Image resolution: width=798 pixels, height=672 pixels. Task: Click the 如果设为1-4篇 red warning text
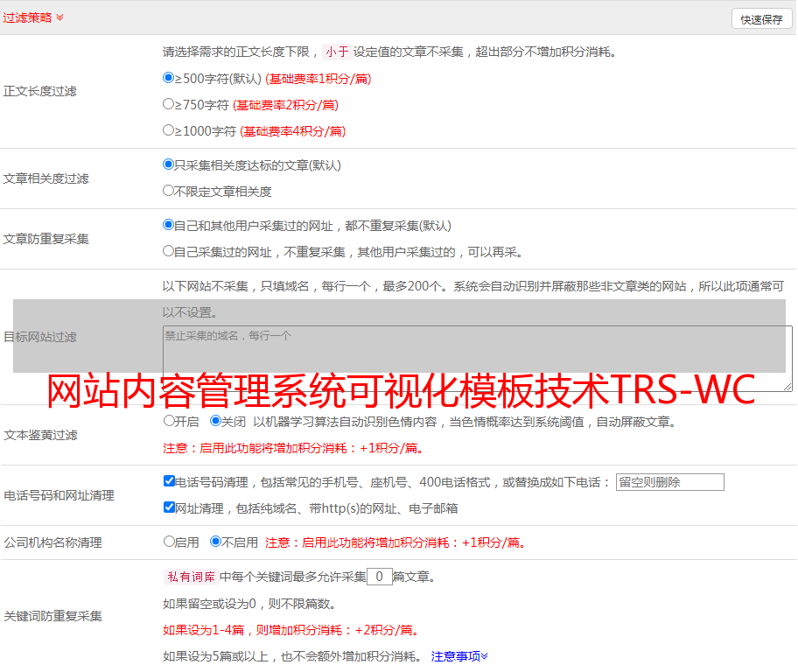(x=292, y=630)
